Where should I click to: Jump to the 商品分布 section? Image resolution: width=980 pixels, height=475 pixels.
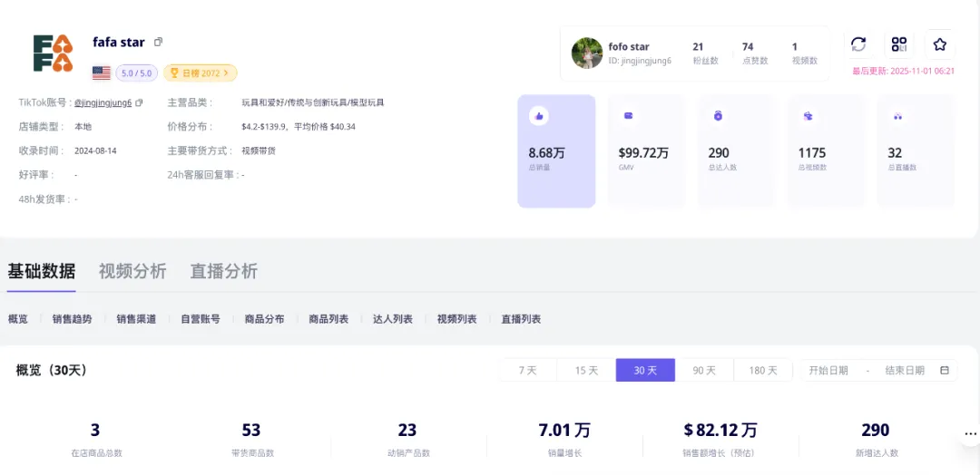coord(265,319)
